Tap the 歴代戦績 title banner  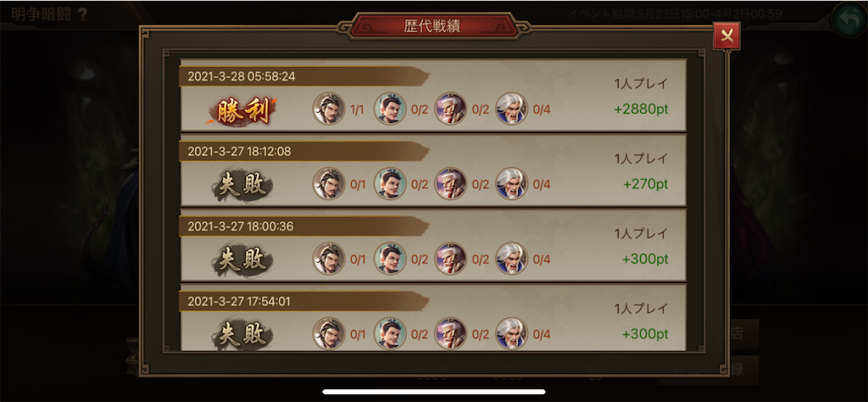[x=434, y=26]
